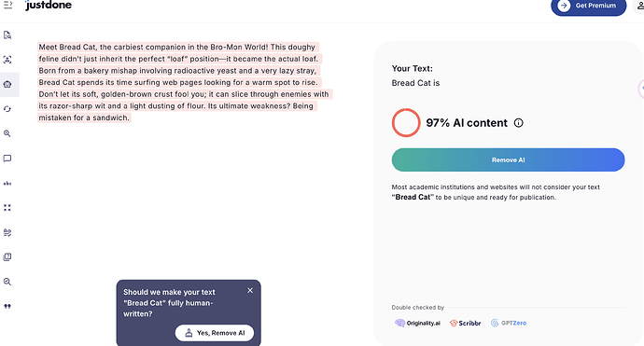Open the sliders checklist icon in sidebar
This screenshot has width=644, height=346.
[x=7, y=233]
